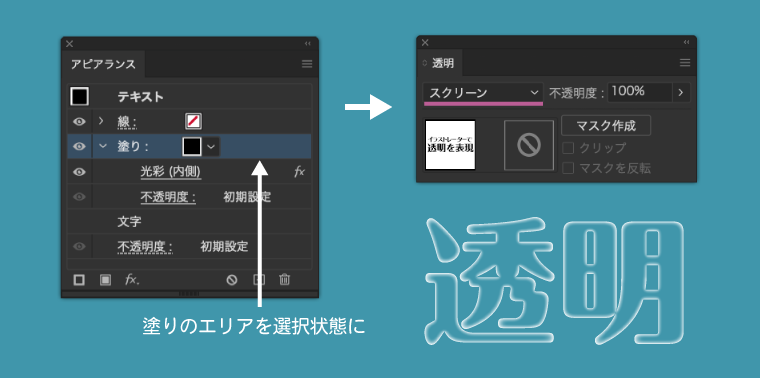Enable the マスクを反転 checkbox
Image resolution: width=760 pixels, height=378 pixels.
(x=568, y=168)
